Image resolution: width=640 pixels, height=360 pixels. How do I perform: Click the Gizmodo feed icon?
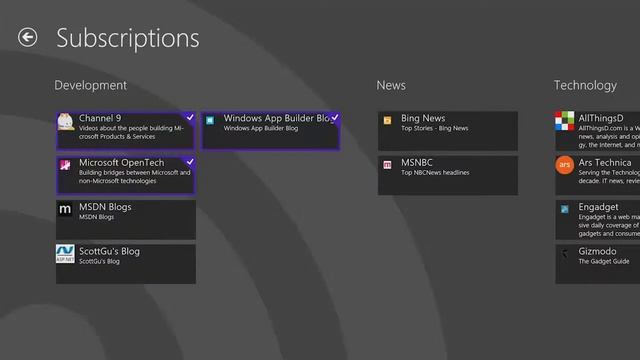click(x=565, y=254)
